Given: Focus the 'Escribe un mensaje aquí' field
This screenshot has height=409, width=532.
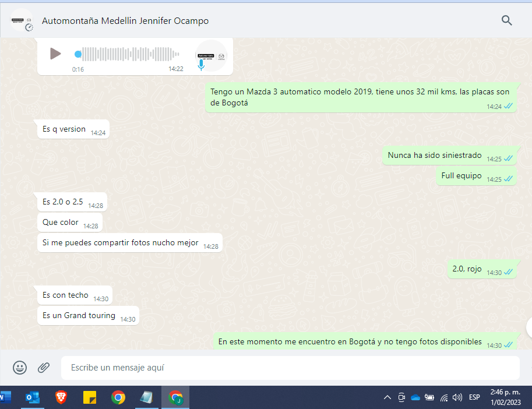Looking at the screenshot, I should pos(290,368).
